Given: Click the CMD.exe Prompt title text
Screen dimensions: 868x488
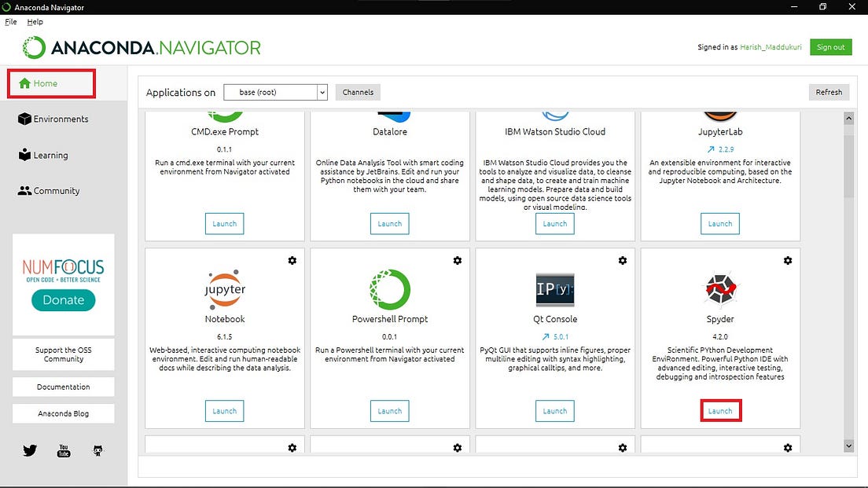Looking at the screenshot, I should coord(225,132).
